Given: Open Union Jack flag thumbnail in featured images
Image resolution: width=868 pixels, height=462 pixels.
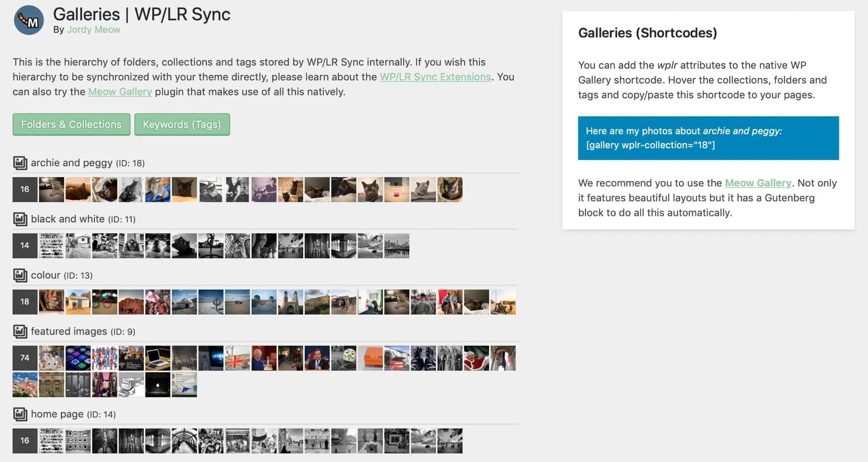Looking at the screenshot, I should click(237, 358).
